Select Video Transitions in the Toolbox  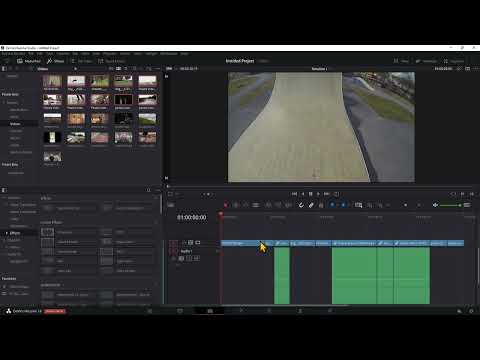[x=23, y=205]
